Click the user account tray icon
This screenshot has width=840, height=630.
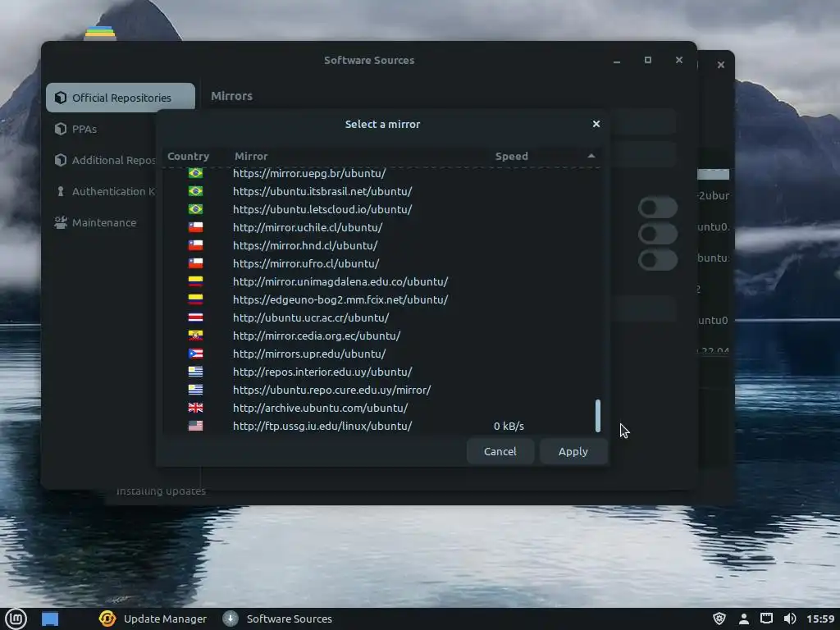coord(743,619)
